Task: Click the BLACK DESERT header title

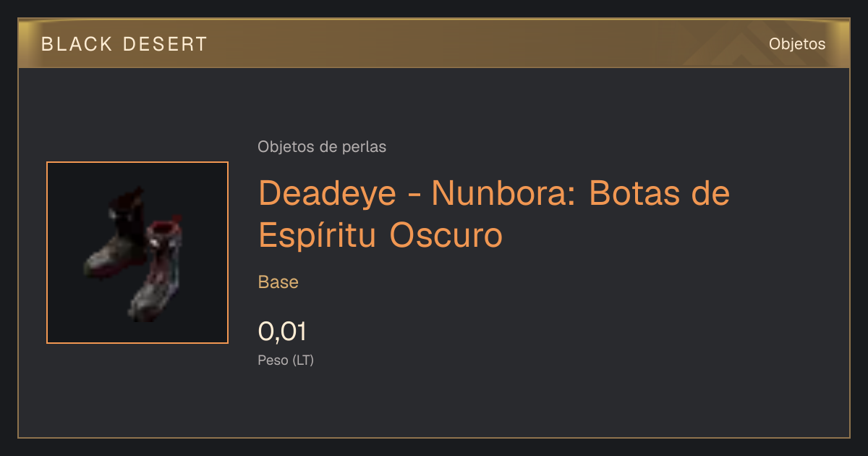Action: click(124, 44)
